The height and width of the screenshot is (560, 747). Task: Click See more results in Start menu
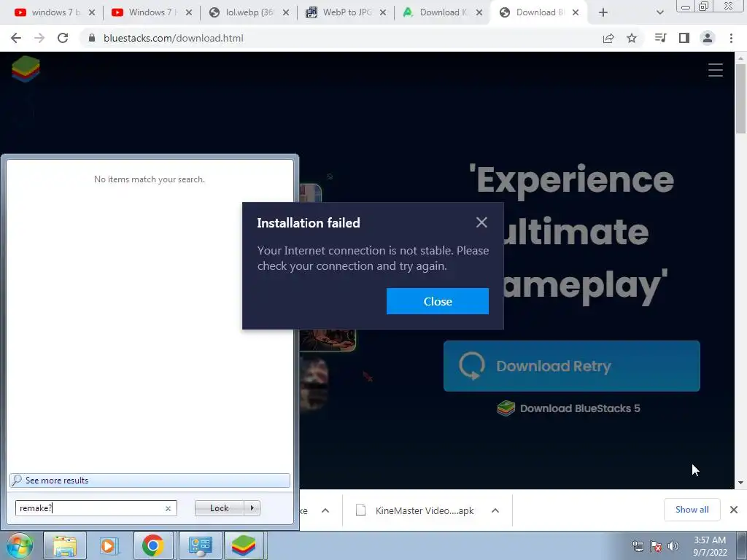pyautogui.click(x=150, y=480)
